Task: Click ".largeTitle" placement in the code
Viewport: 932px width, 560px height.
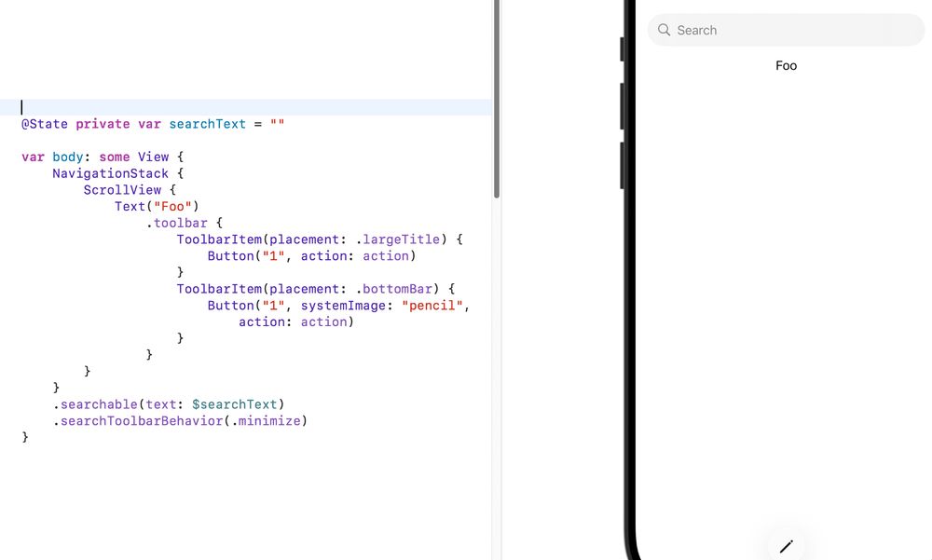Action: (x=398, y=239)
